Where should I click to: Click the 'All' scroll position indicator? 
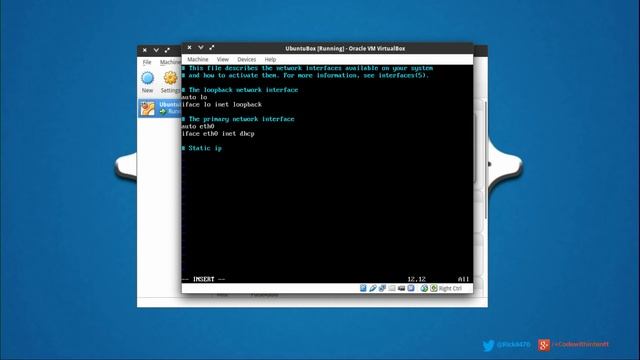463,279
